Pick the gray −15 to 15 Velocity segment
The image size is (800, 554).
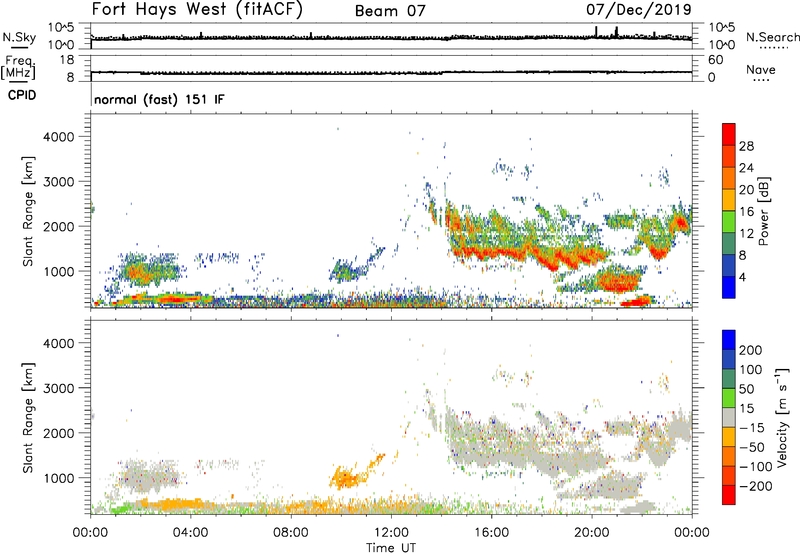tap(729, 417)
